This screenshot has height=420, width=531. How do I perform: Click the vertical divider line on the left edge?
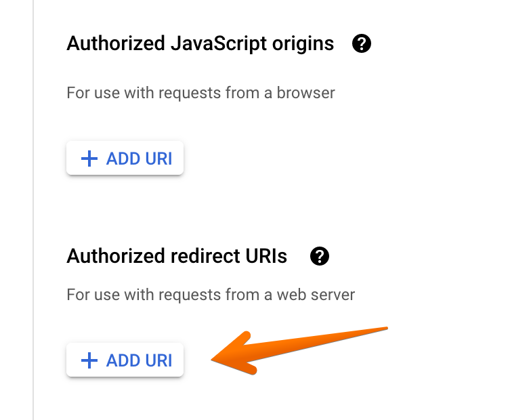pyautogui.click(x=33, y=210)
